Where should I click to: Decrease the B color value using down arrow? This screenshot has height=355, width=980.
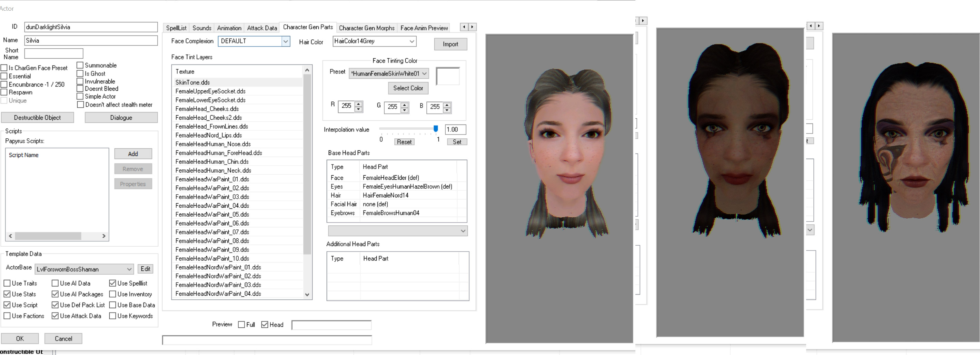(447, 110)
